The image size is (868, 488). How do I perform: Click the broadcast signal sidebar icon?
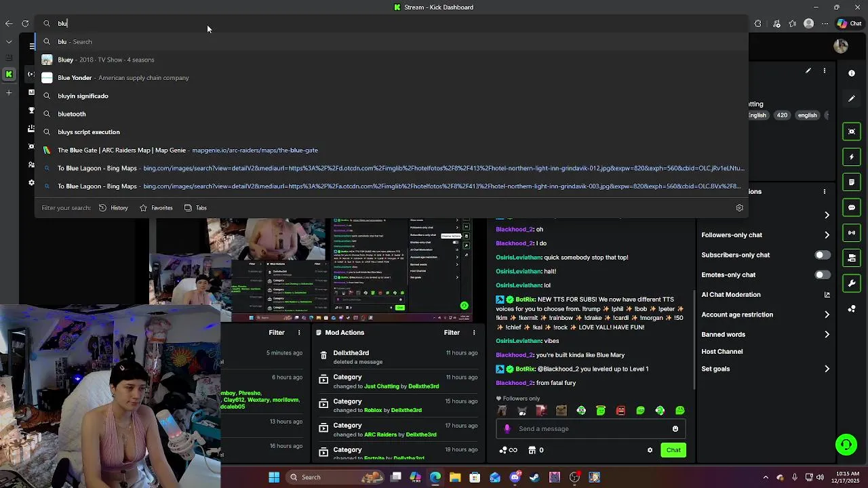pos(852,232)
